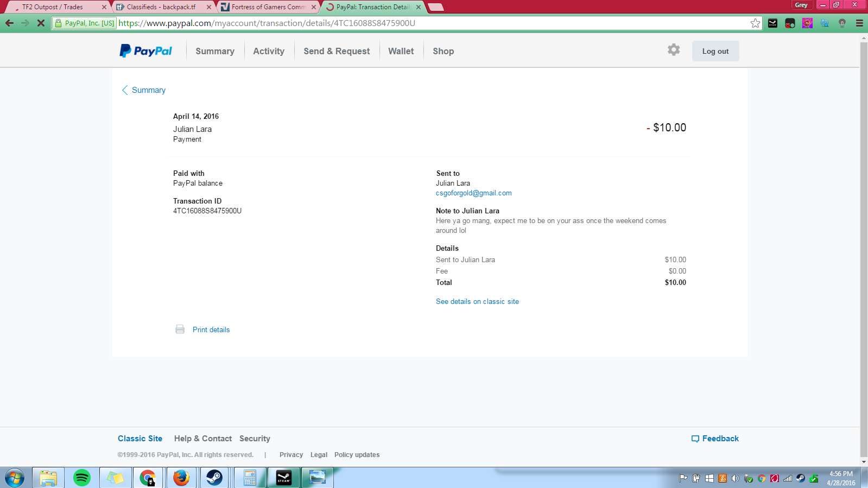Click the printer icon
The width and height of the screenshot is (868, 488).
point(180,329)
